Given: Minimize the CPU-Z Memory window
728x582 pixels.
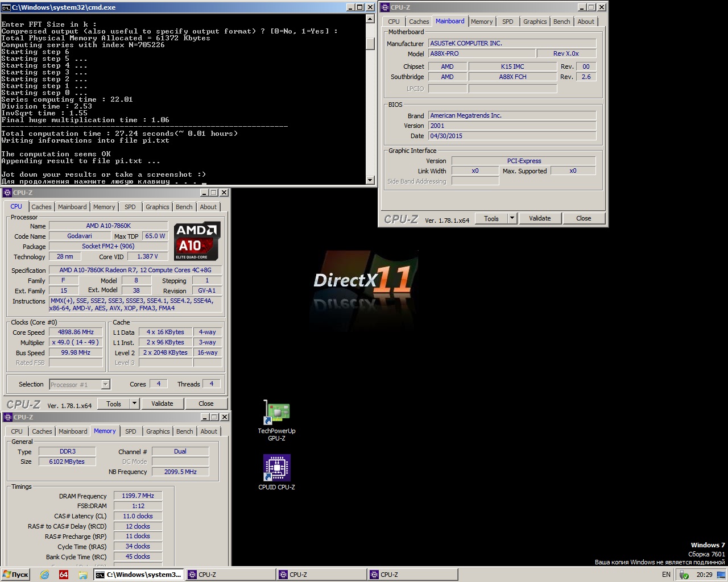Looking at the screenshot, I should tap(204, 417).
